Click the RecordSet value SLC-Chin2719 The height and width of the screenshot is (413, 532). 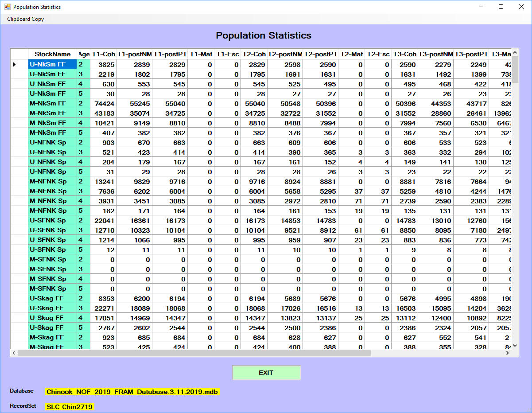pyautogui.click(x=70, y=406)
